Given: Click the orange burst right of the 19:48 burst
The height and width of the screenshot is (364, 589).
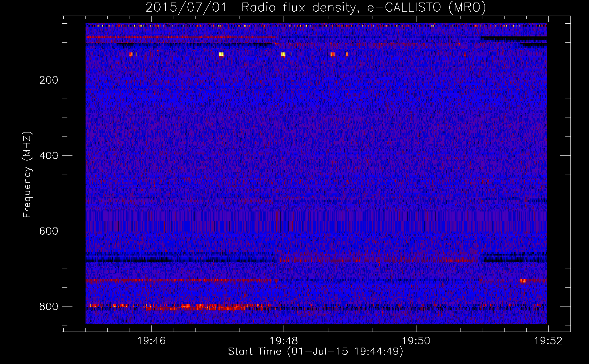Looking at the screenshot, I should pyautogui.click(x=332, y=54).
